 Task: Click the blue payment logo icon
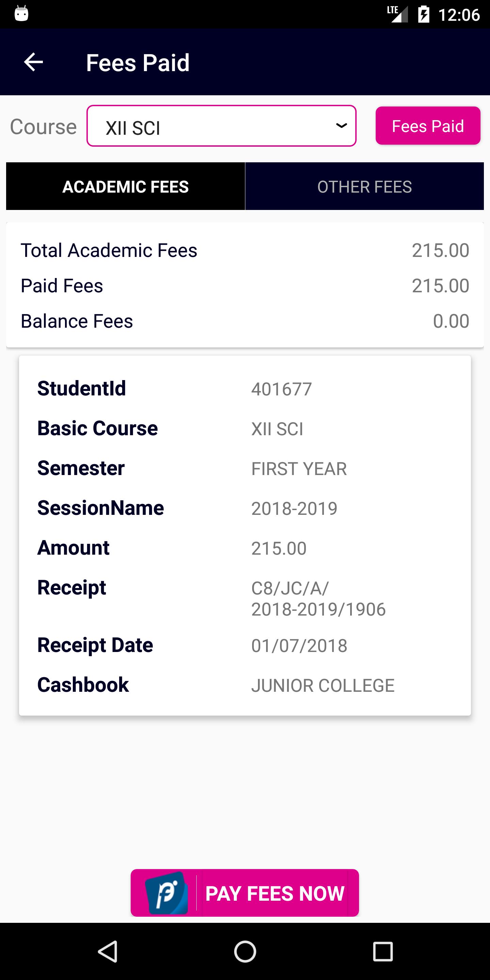click(166, 893)
